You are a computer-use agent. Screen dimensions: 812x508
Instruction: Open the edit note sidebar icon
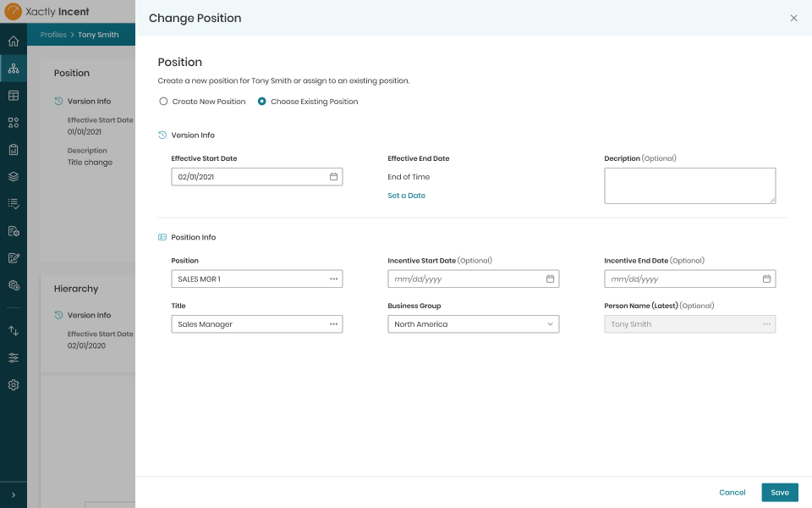tap(14, 257)
